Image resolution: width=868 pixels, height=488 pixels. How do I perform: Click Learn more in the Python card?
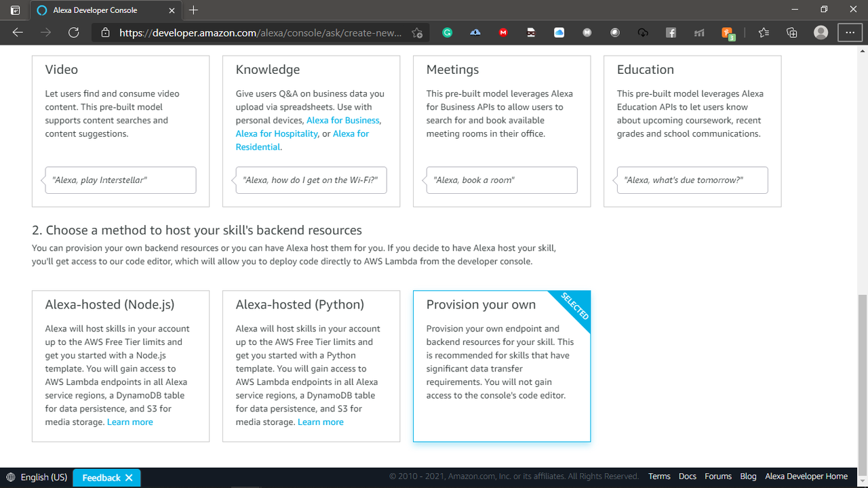(x=321, y=422)
